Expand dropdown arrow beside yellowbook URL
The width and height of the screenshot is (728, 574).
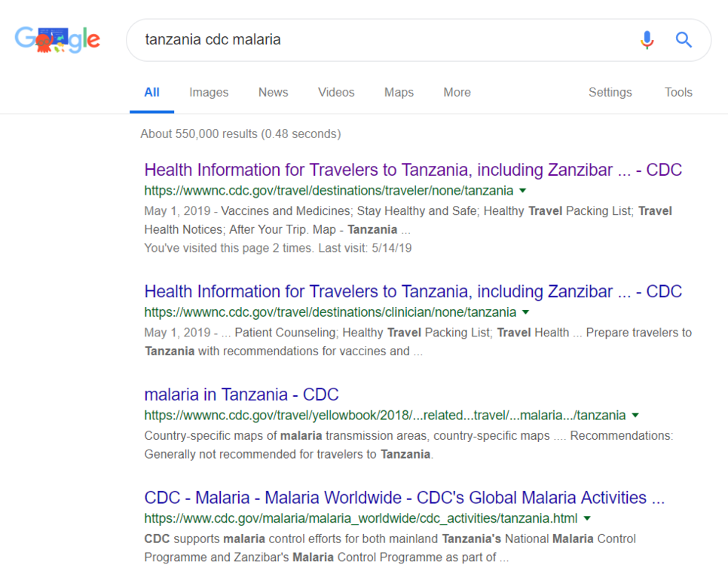click(x=635, y=416)
